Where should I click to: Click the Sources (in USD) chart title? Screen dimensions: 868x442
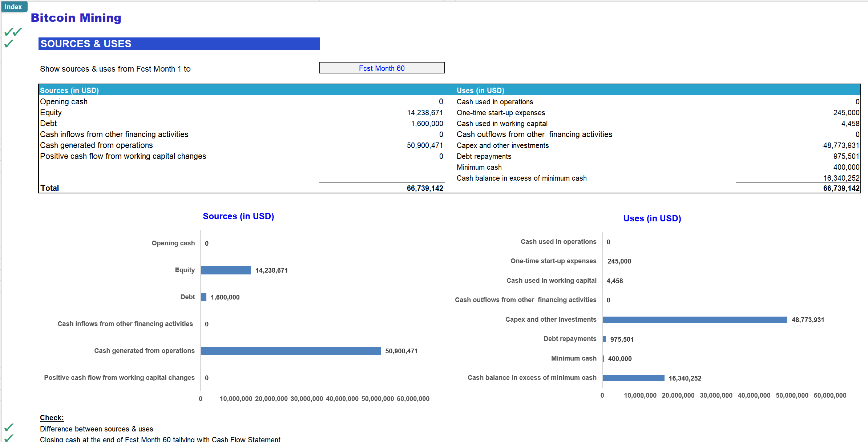pos(238,216)
